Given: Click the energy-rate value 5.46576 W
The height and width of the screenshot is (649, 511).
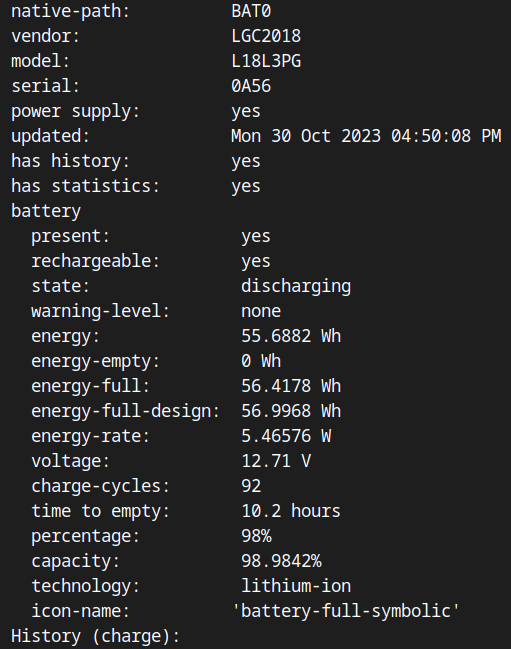Looking at the screenshot, I should pyautogui.click(x=286, y=436).
